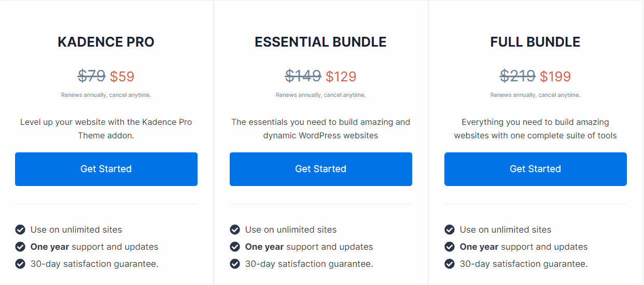
Task: Click the $59 discounted Kadence Pro price
Action: 122,77
